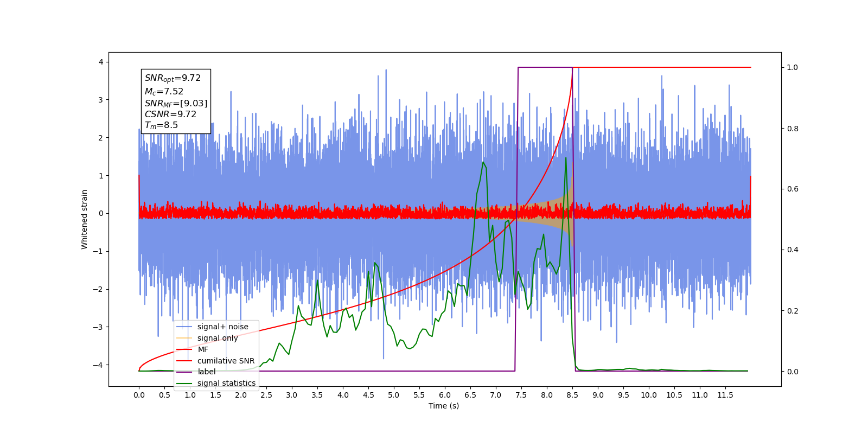Click the x-axis tick label 8.5
The image size is (868, 434).
pyautogui.click(x=572, y=395)
